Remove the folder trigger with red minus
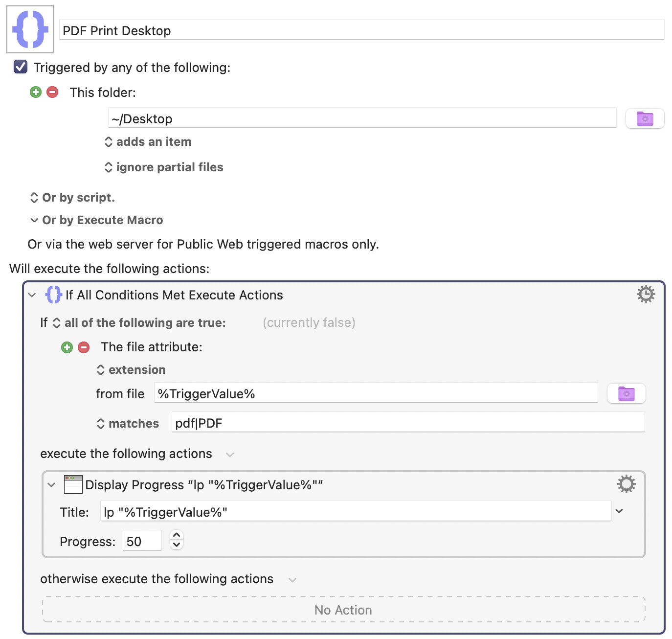 tap(52, 92)
